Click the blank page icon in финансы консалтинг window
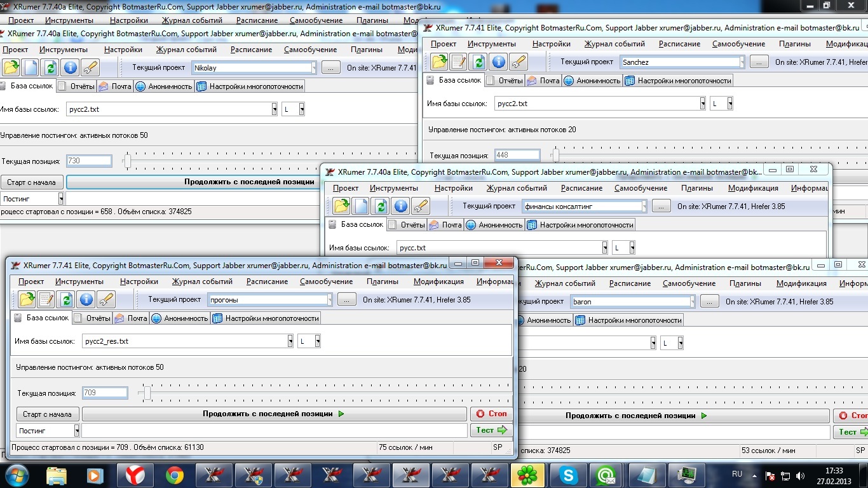 tap(361, 206)
